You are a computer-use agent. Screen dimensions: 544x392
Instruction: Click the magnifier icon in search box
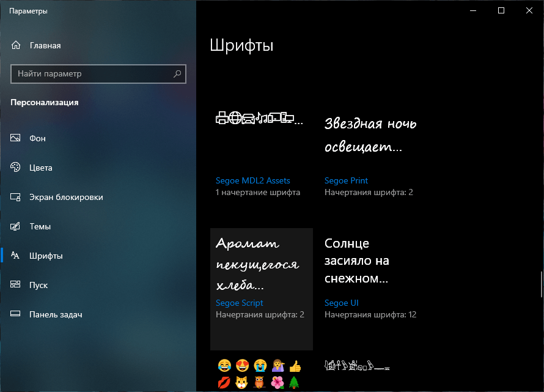pos(177,74)
